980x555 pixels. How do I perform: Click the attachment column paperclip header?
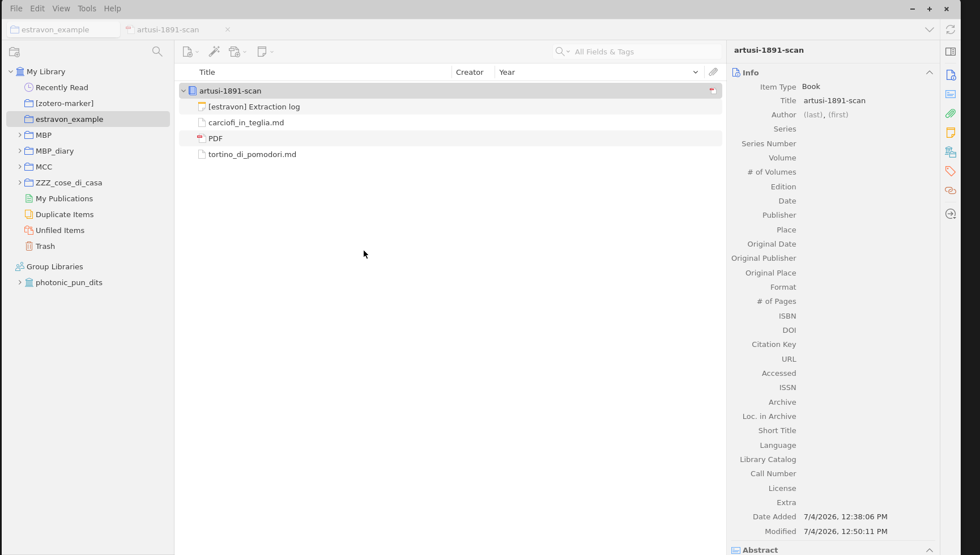pyautogui.click(x=713, y=72)
